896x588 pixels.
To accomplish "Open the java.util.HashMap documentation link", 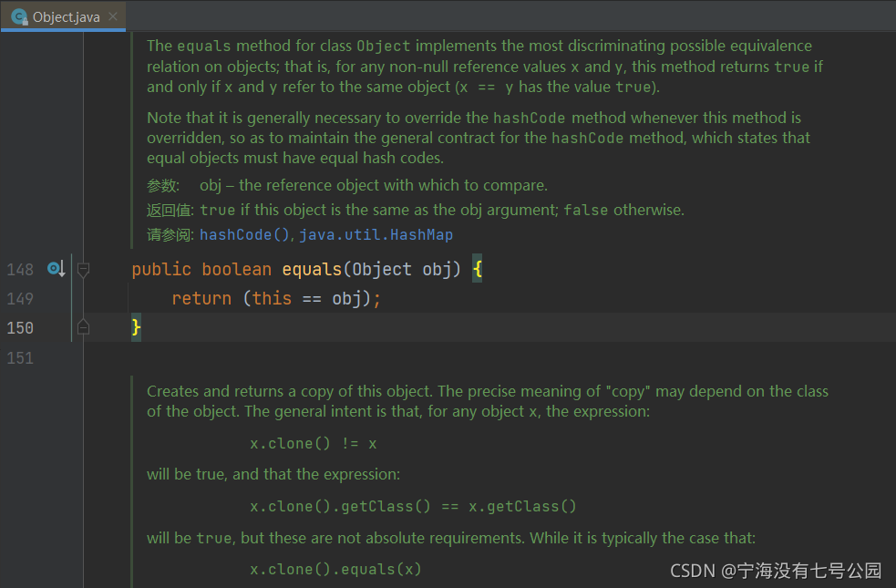I will tap(376, 235).
